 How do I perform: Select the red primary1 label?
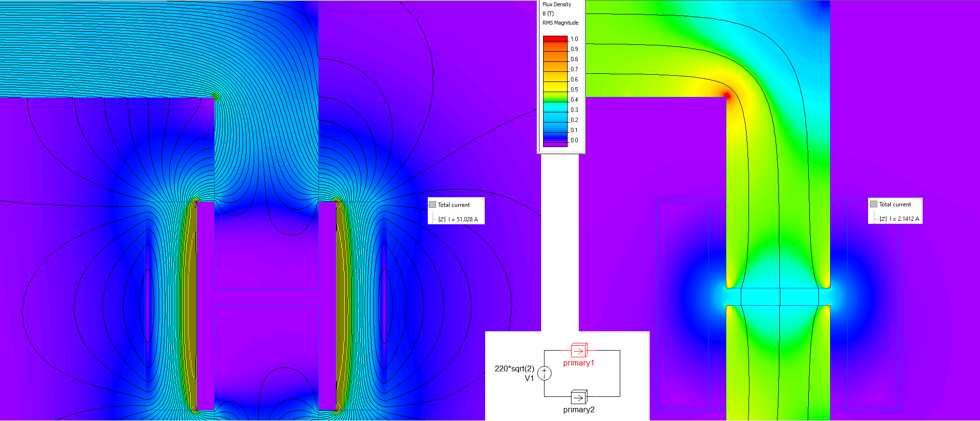(x=579, y=363)
